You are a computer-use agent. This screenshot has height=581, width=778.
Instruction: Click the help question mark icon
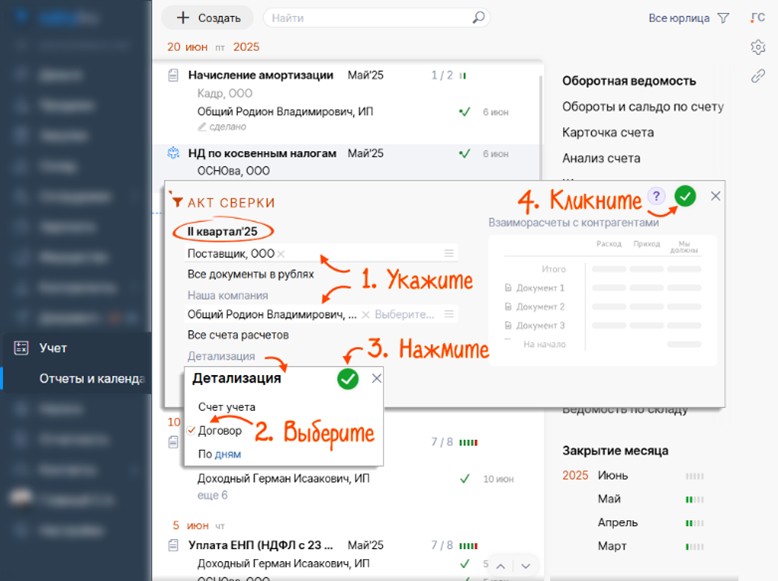pyautogui.click(x=655, y=197)
